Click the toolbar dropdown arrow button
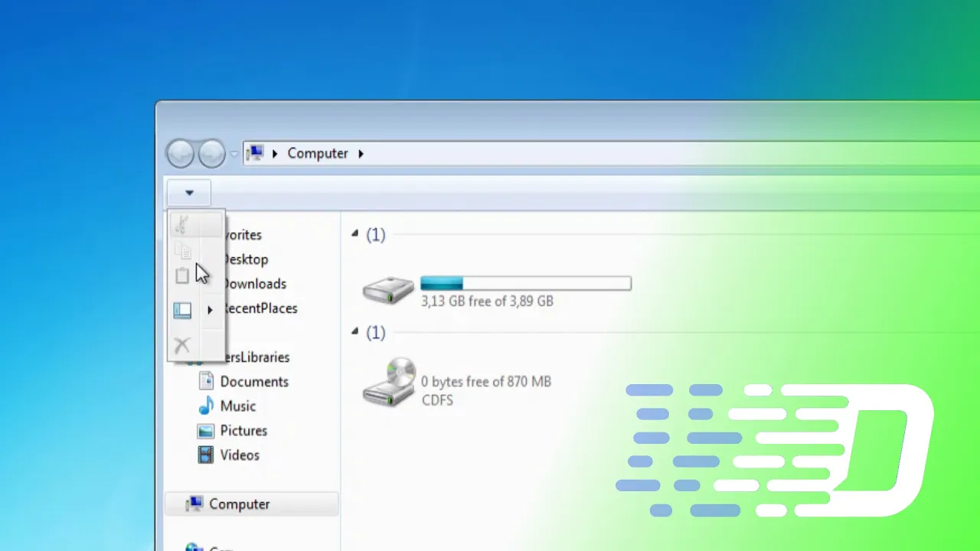 (x=189, y=193)
